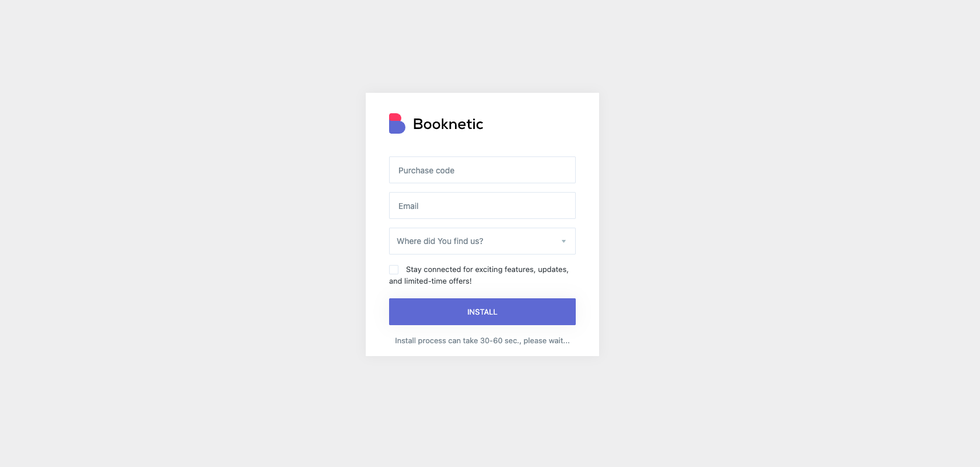
Task: Click the left edge of the INSTALL button
Action: click(x=394, y=312)
